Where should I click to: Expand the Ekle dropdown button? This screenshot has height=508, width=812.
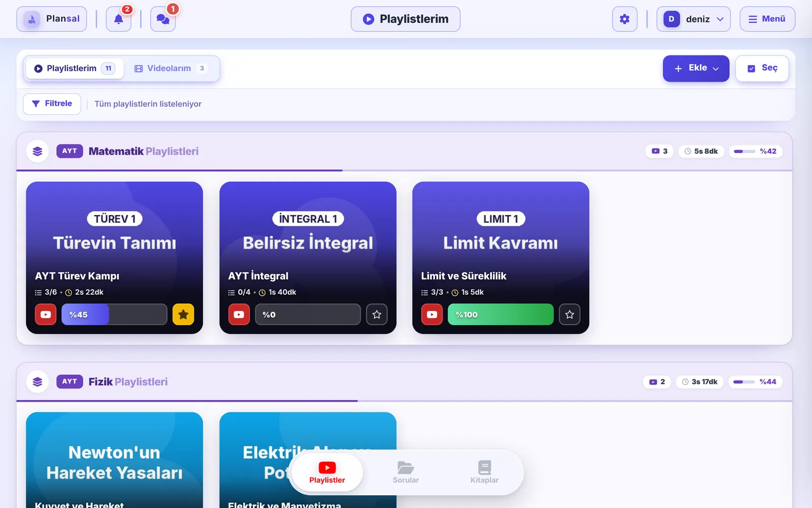pyautogui.click(x=696, y=69)
